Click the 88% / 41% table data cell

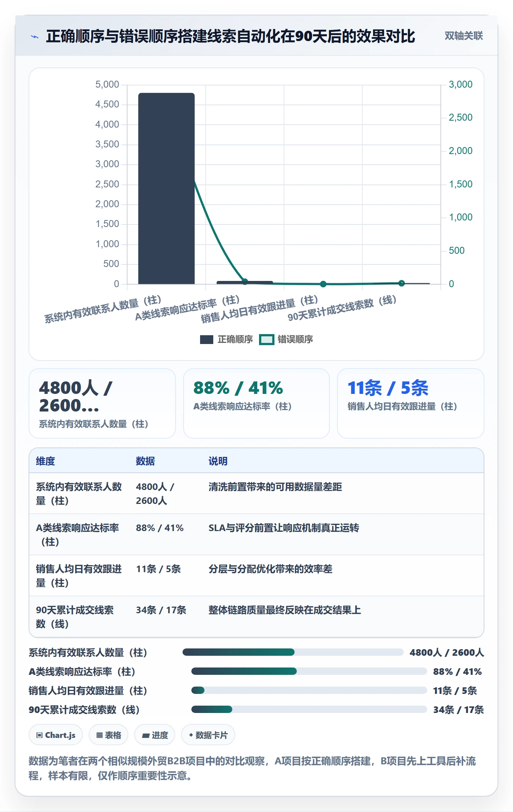(160, 528)
